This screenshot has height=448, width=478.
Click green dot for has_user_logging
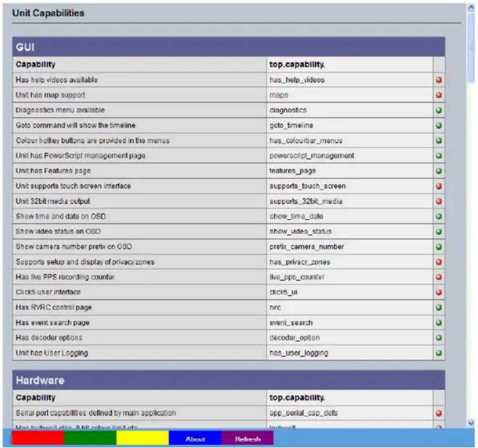click(439, 353)
